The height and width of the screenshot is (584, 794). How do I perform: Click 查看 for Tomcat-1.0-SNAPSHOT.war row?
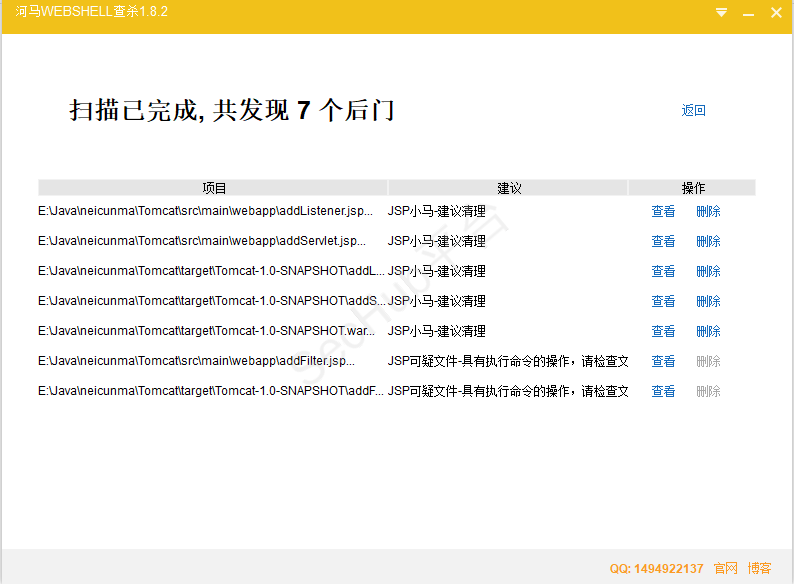[663, 332]
